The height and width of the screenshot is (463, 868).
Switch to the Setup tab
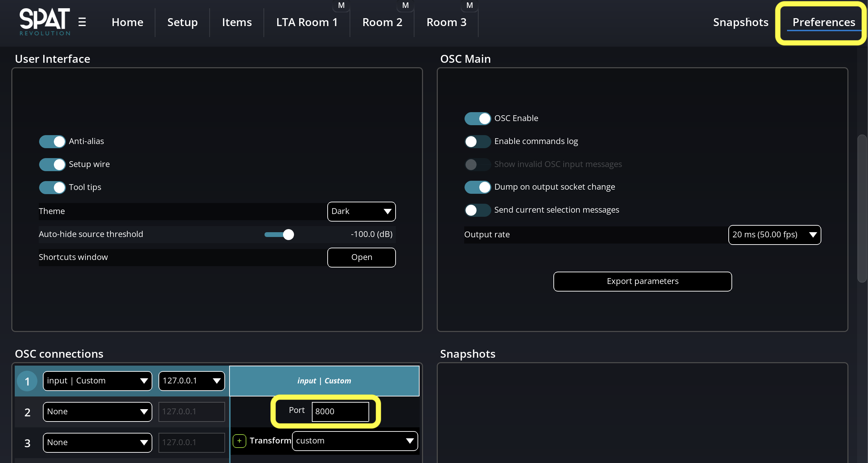pyautogui.click(x=183, y=22)
